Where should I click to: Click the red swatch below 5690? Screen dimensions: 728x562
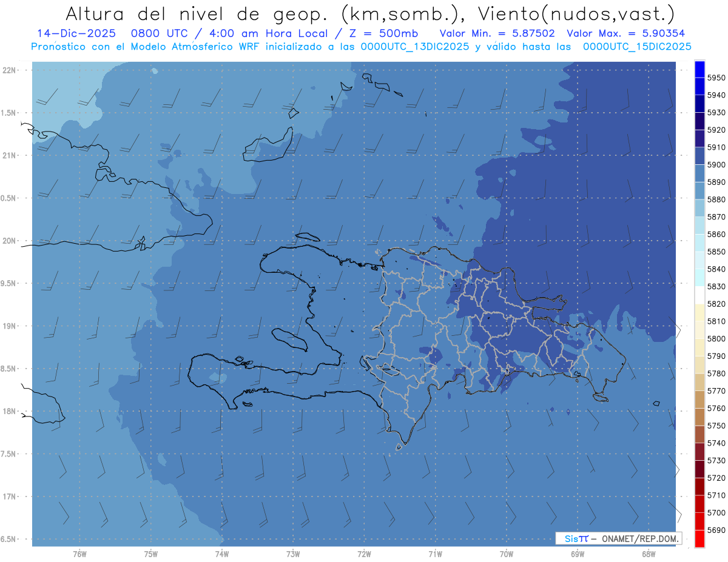[699, 538]
